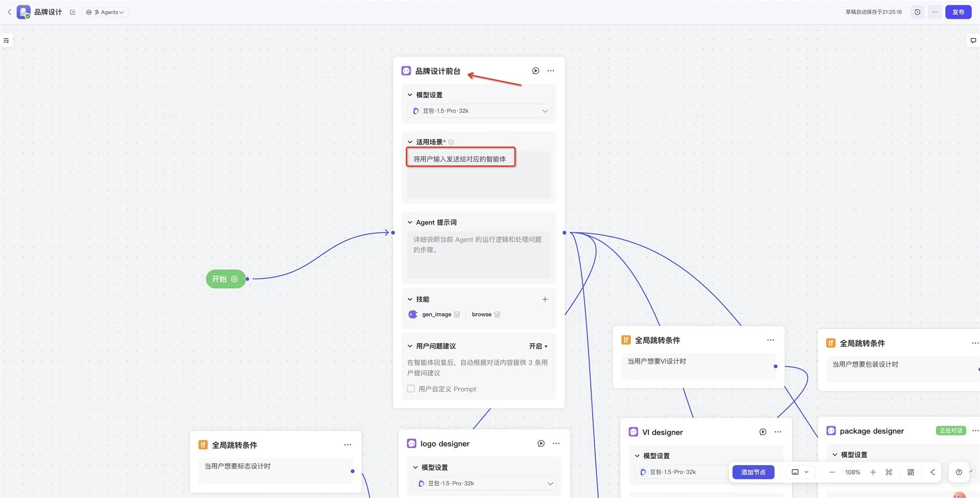Open the top-right ellipsis menu
Viewport: 980px width, 498px height.
[x=934, y=12]
